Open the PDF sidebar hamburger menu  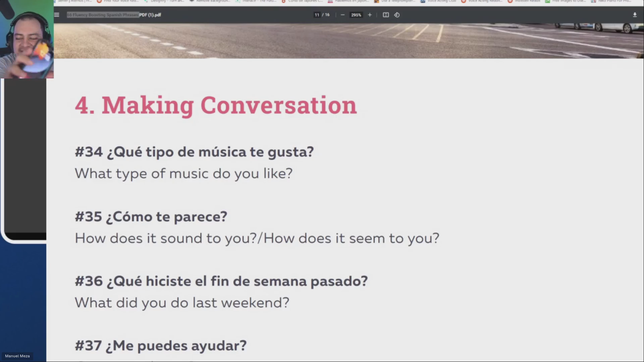point(57,15)
